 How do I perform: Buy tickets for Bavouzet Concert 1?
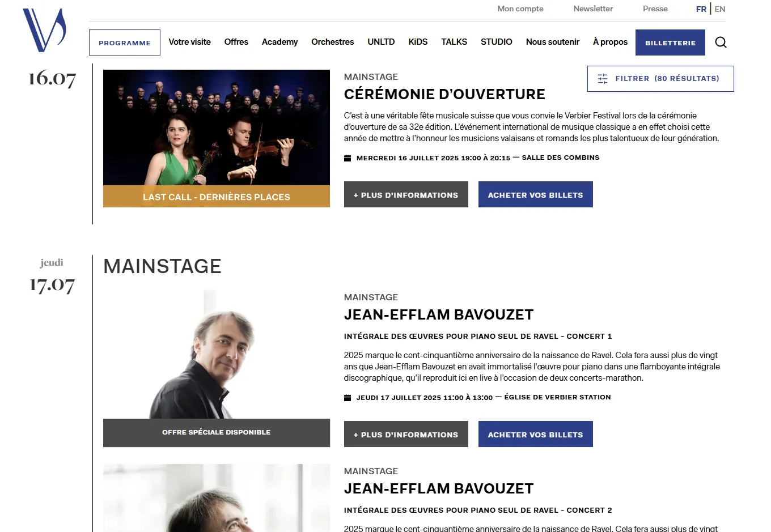click(x=536, y=434)
